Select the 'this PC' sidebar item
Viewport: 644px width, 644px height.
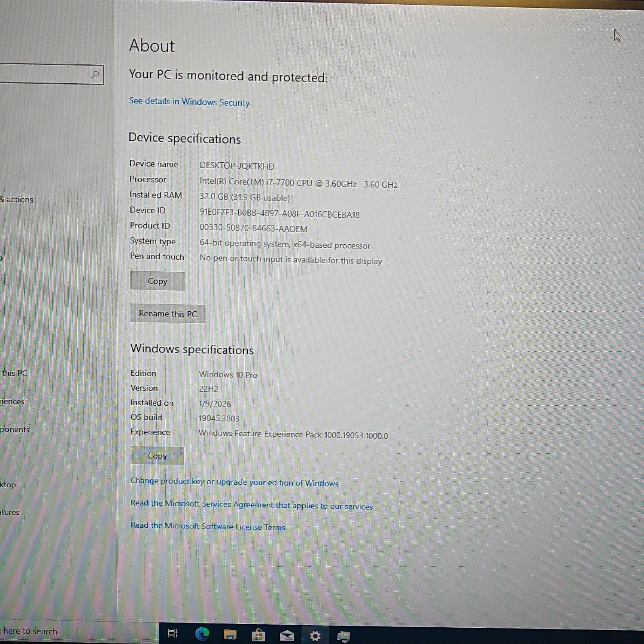(14, 373)
